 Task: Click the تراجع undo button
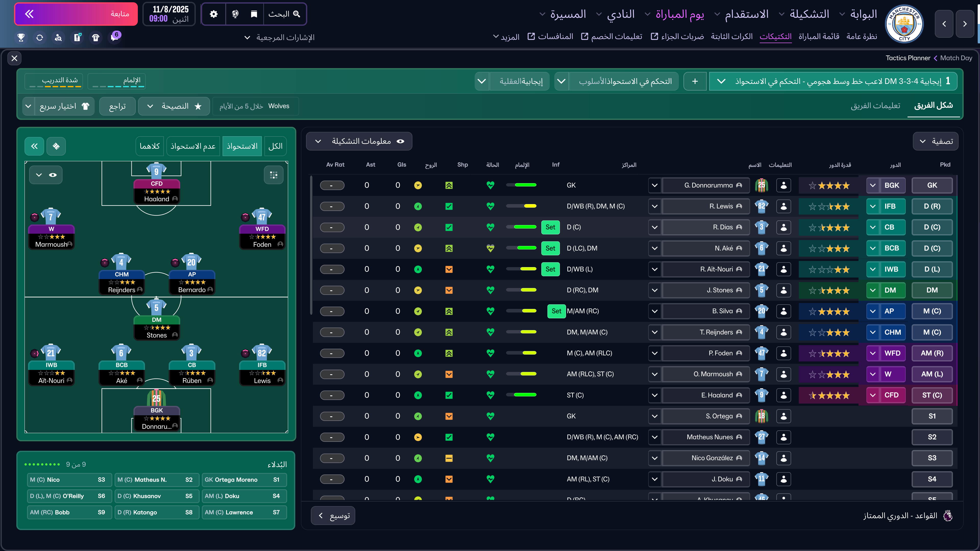pos(117,106)
